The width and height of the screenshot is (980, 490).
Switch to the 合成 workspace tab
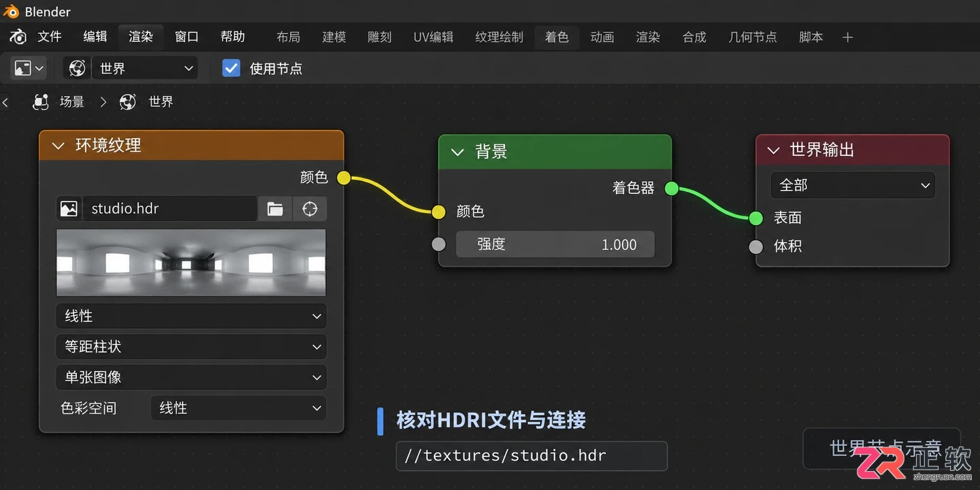[x=694, y=37]
